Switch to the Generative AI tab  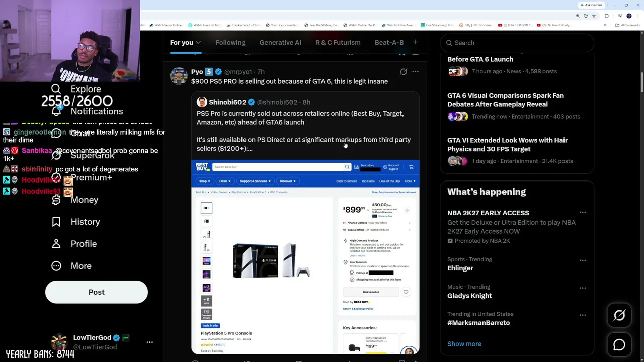pyautogui.click(x=280, y=43)
